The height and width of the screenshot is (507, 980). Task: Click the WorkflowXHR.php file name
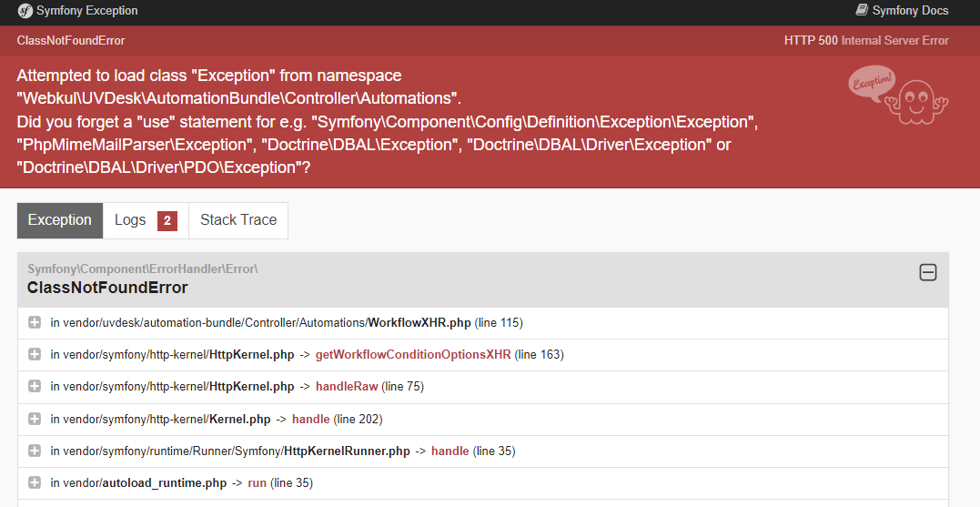[419, 322]
